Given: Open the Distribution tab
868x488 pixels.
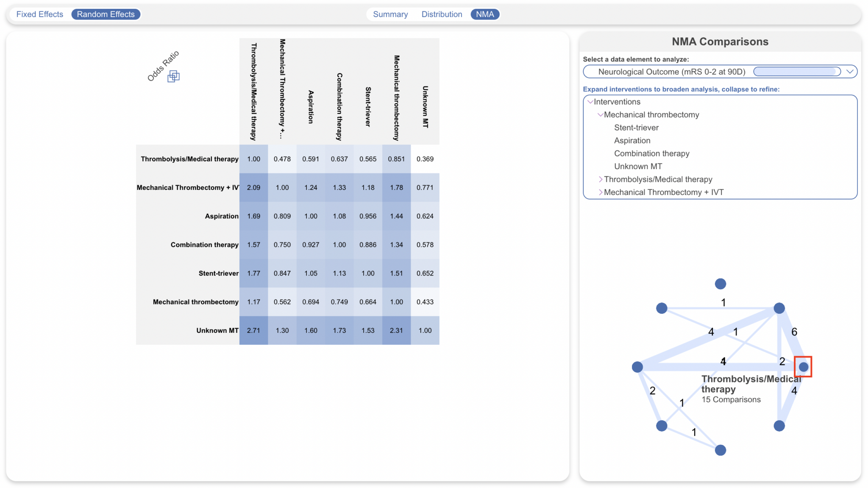Looking at the screenshot, I should coord(442,14).
